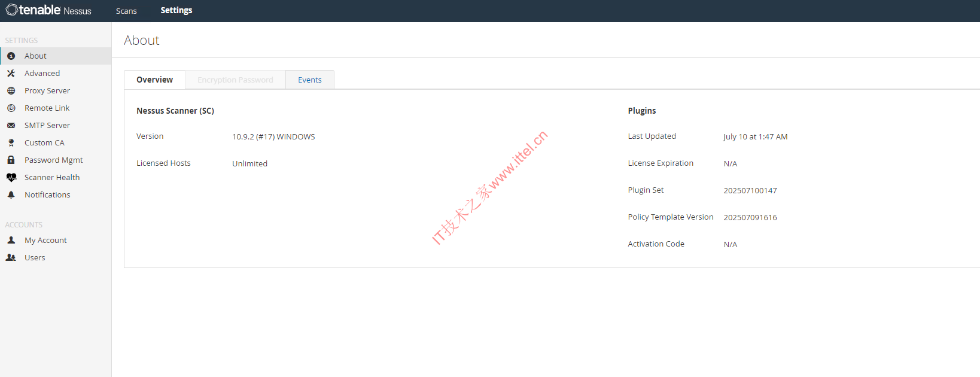
Task: Click the Tenable Nessus logo
Action: coord(48,10)
